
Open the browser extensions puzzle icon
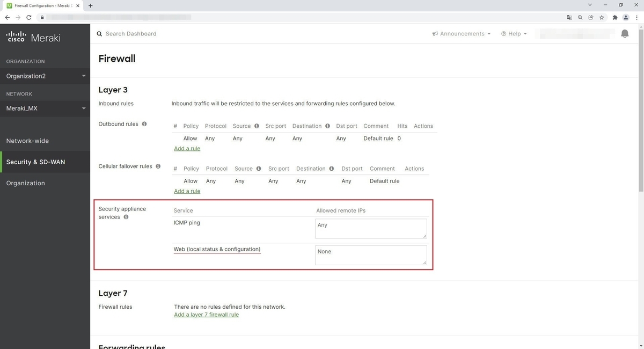click(x=615, y=17)
